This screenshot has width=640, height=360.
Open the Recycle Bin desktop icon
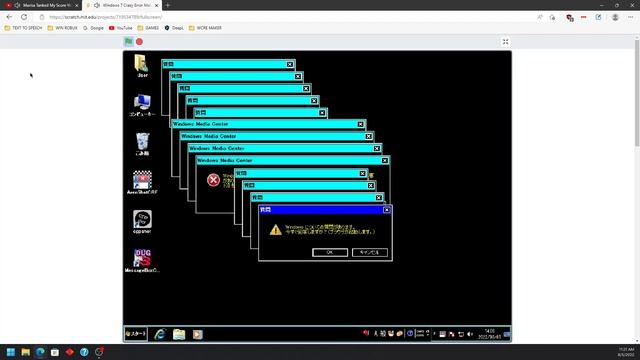point(142,144)
